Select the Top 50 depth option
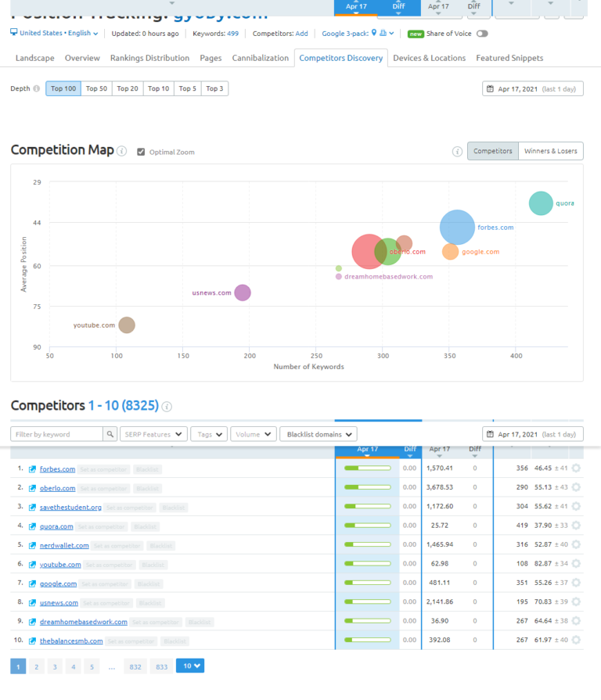The width and height of the screenshot is (601, 700). tap(96, 88)
